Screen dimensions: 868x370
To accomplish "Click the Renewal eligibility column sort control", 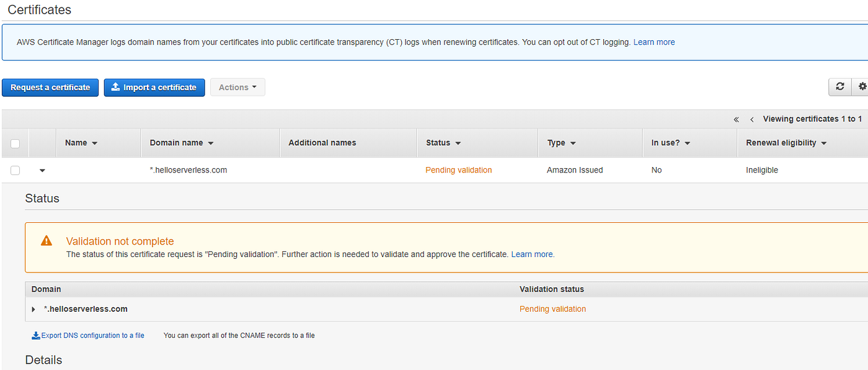I will coord(824,143).
